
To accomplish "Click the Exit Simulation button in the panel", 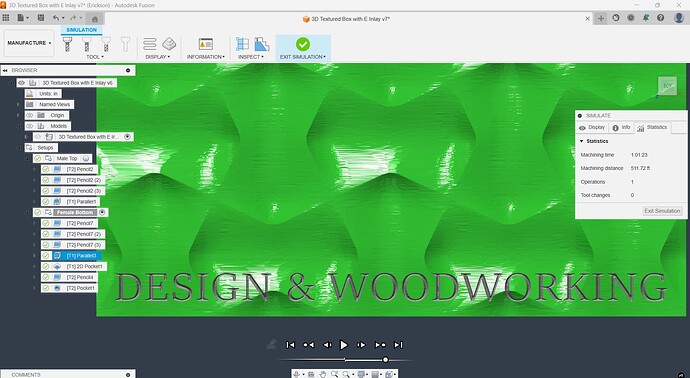I will click(662, 211).
